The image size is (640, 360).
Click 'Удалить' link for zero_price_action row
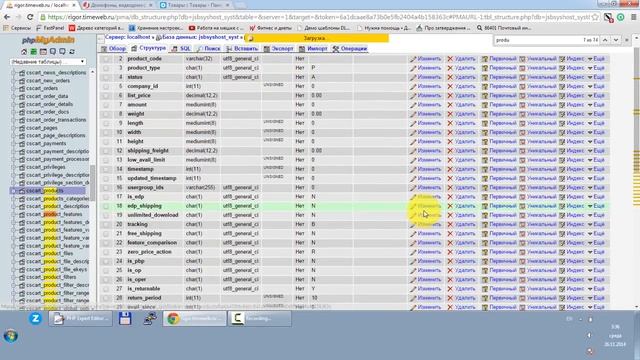[x=465, y=252]
